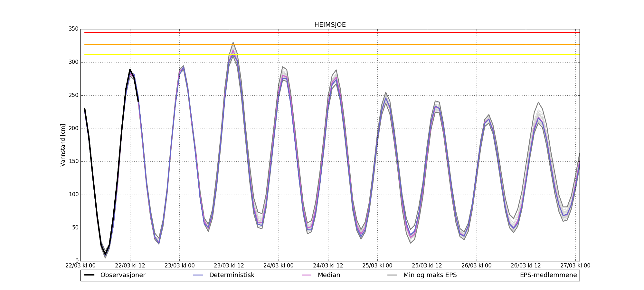644x290 pixels.
Task: Click the black Observasjoner legend line
Action: [x=89, y=275]
